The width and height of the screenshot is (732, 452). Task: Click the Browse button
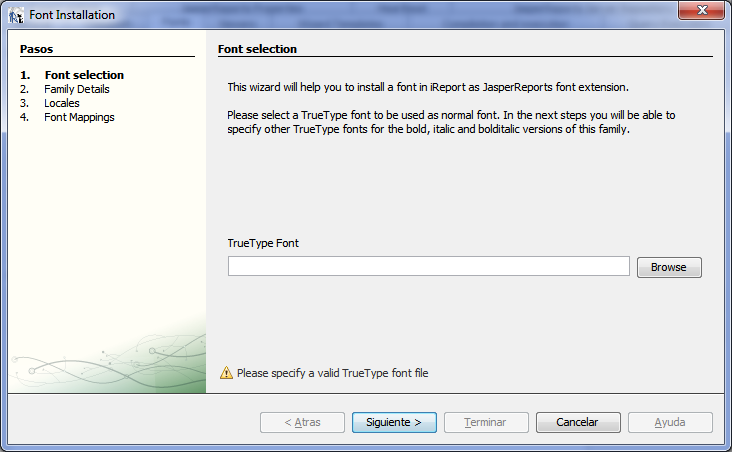click(669, 267)
